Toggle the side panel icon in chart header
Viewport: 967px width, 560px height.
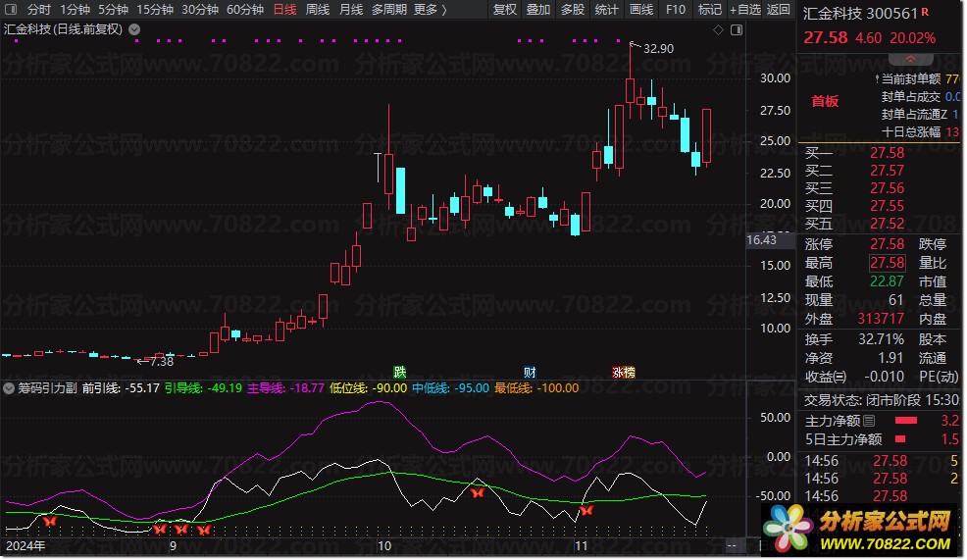[737, 29]
